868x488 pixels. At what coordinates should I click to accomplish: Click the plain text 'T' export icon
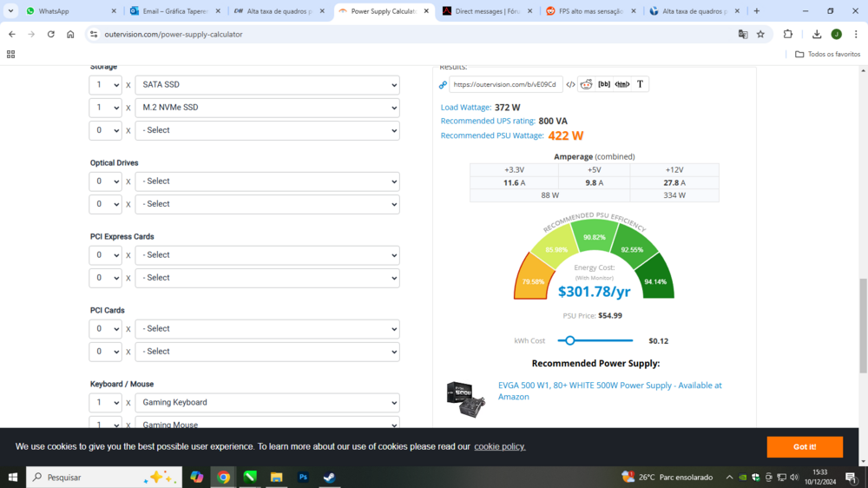[x=641, y=84]
